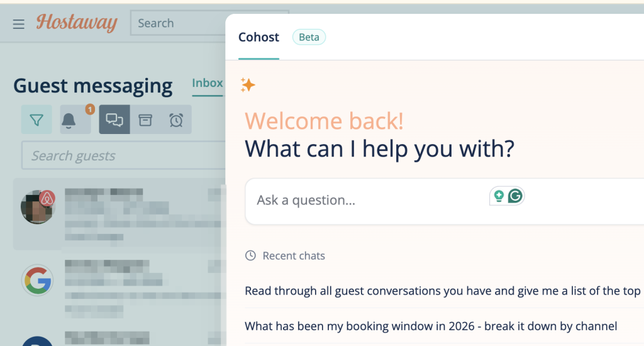Open recent chat about guest conversations

click(x=443, y=291)
